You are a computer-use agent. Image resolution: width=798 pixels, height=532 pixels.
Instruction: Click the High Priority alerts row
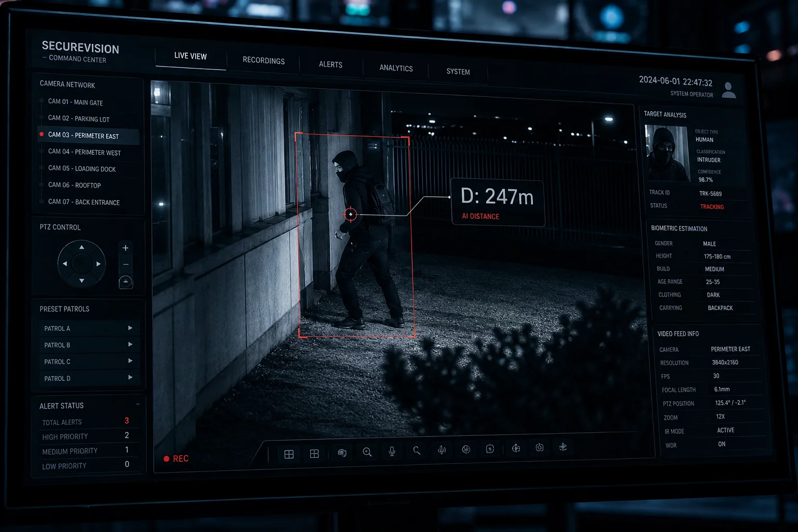[86, 436]
